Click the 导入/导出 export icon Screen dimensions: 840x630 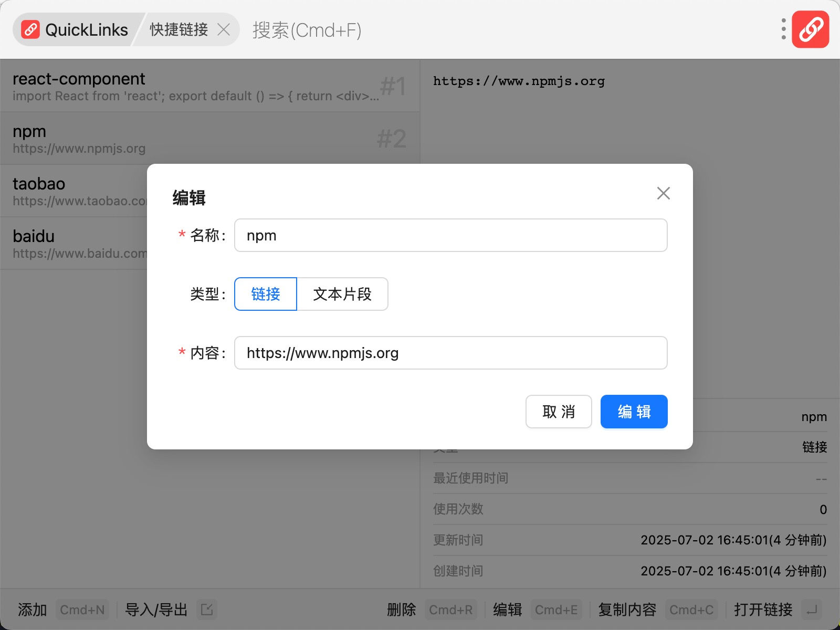point(207,610)
